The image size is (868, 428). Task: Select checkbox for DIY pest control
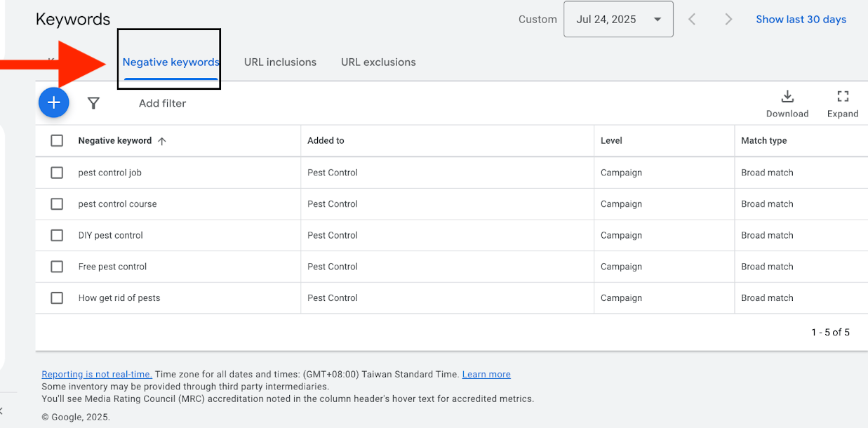click(x=57, y=235)
